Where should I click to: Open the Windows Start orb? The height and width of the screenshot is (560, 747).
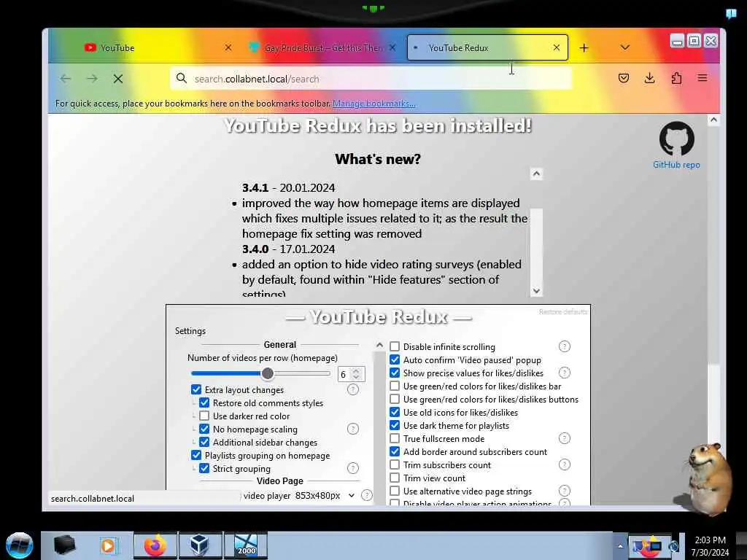tap(20, 545)
